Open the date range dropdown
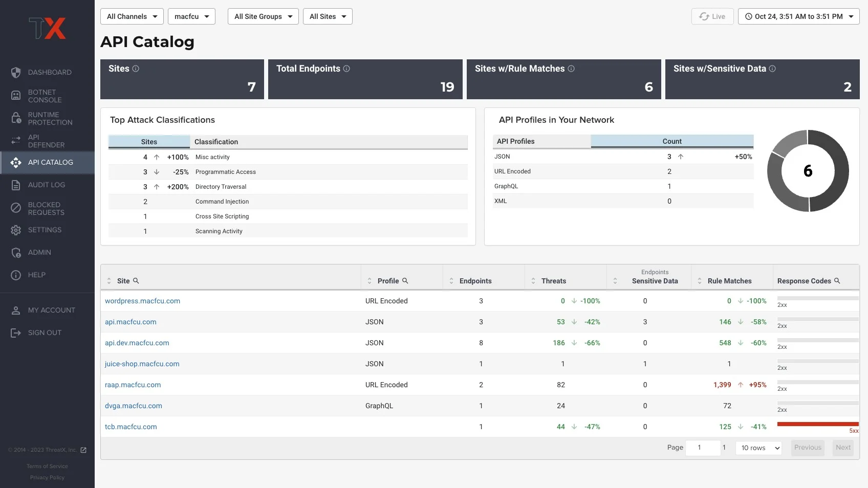The width and height of the screenshot is (868, 488). coord(798,16)
